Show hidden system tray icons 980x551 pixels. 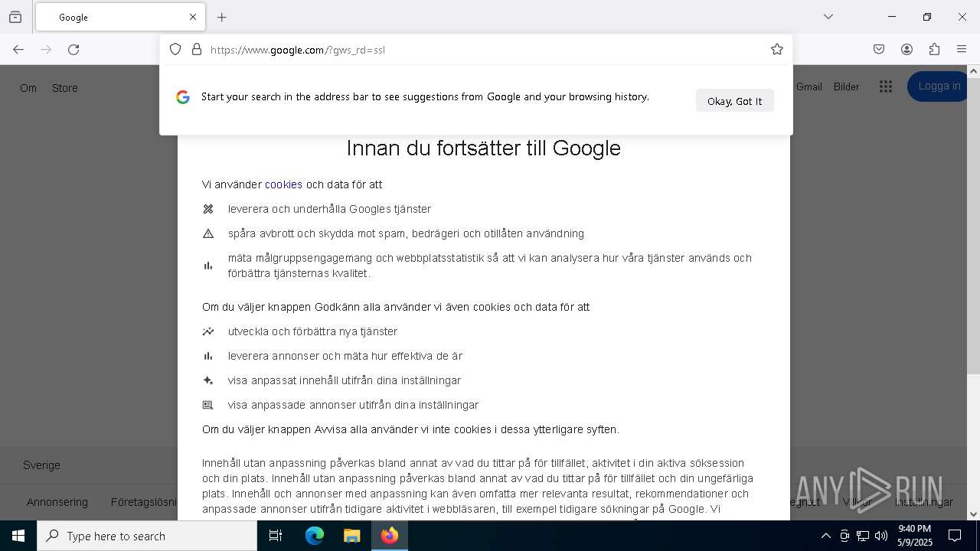[825, 536]
